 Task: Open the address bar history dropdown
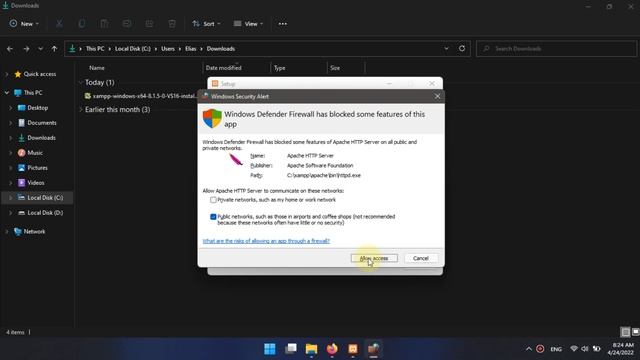pos(447,49)
